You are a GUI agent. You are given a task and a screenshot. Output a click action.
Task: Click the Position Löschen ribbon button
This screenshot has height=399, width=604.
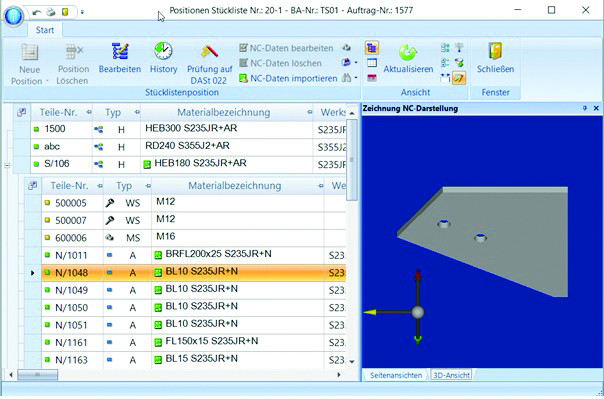pos(72,64)
